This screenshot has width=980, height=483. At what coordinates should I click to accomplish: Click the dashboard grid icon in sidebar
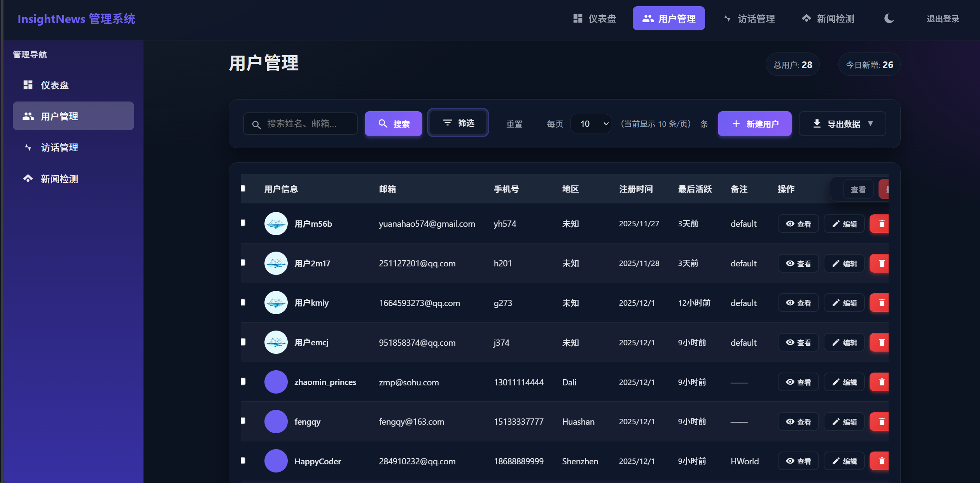[x=28, y=85]
